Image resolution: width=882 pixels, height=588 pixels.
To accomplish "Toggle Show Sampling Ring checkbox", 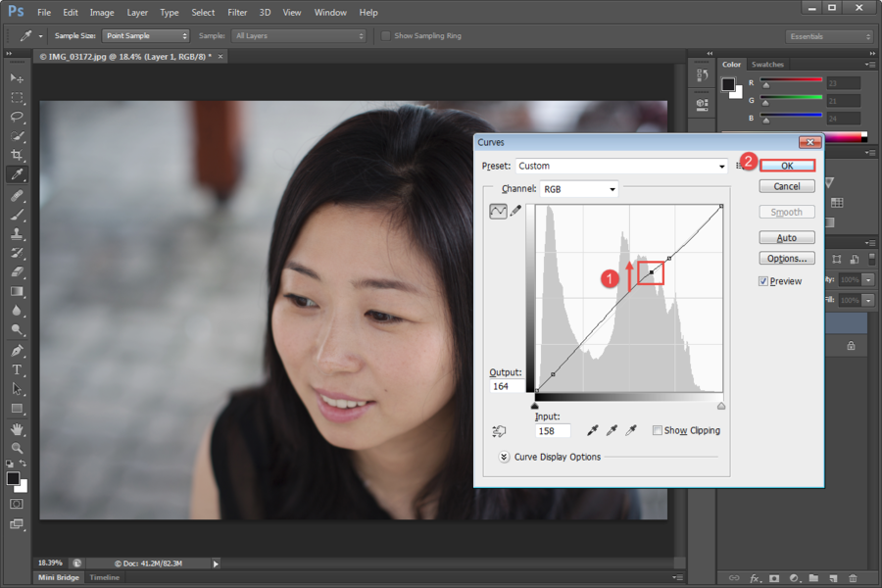I will pos(385,35).
